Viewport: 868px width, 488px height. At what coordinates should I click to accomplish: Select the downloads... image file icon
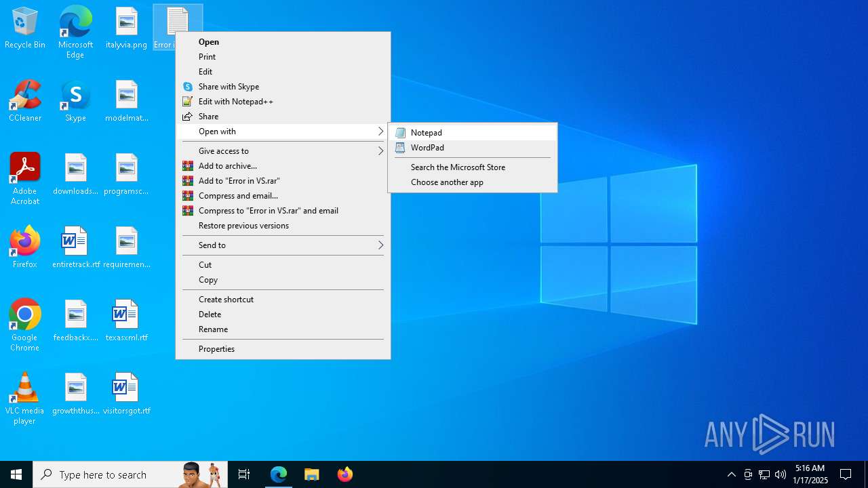pos(75,175)
